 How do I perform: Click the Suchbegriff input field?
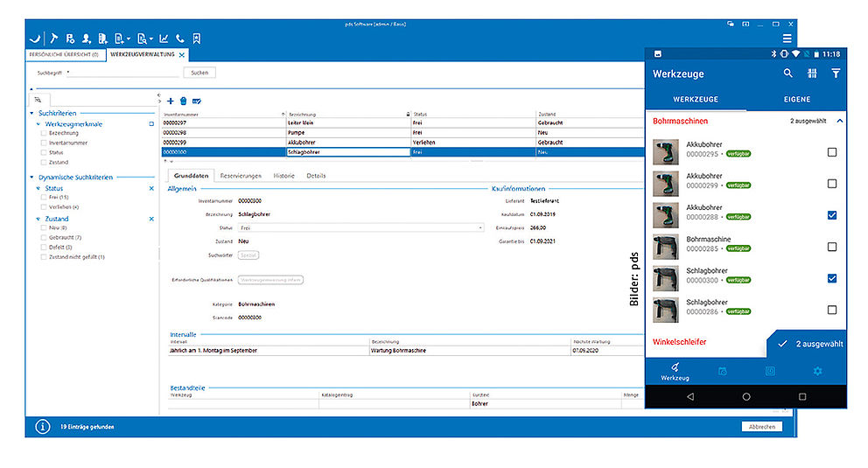(122, 73)
